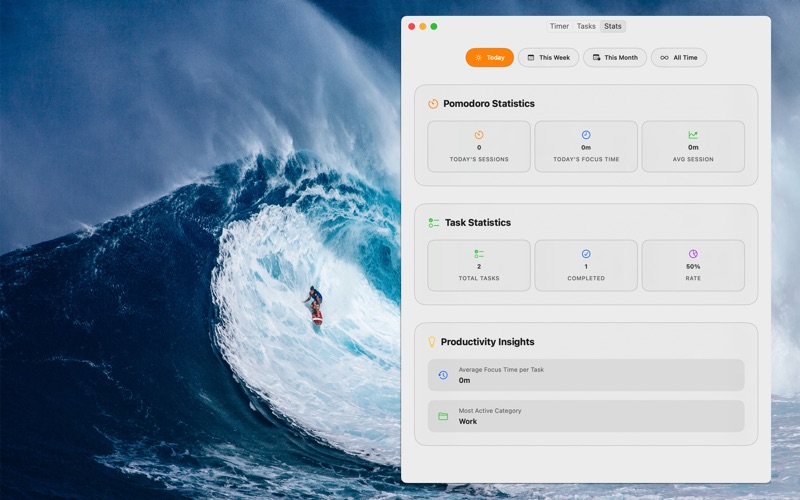Click the Today's Sessions timer icon
The width and height of the screenshot is (800, 500).
coord(479,135)
